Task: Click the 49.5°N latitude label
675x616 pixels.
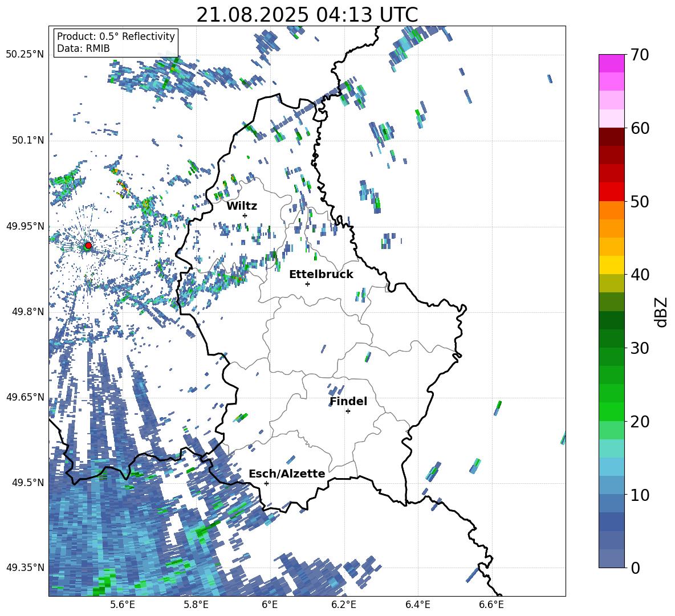Action: coord(27,482)
